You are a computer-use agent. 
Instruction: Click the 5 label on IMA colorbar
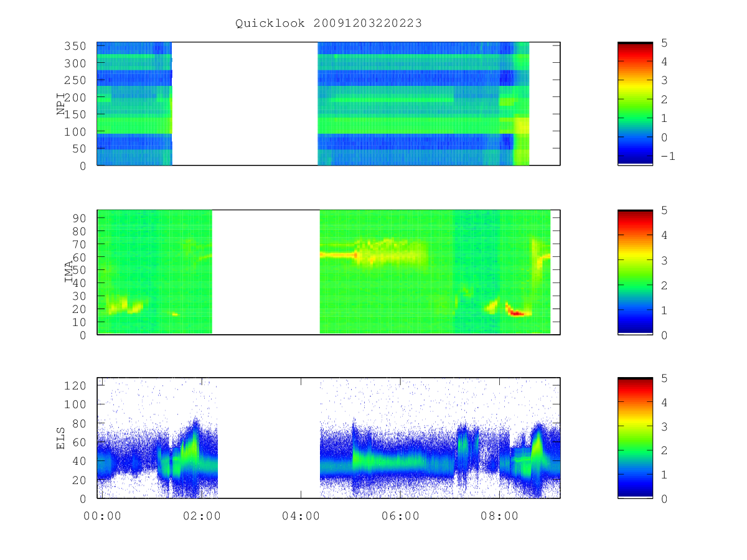pyautogui.click(x=664, y=211)
